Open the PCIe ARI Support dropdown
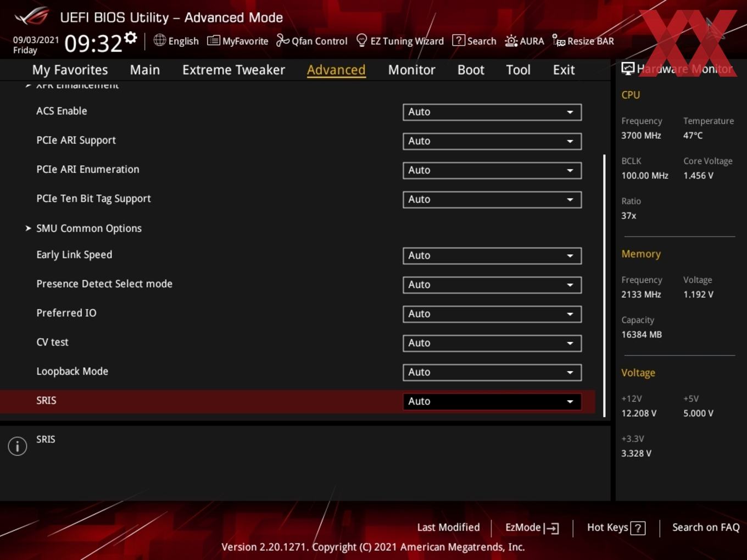The width and height of the screenshot is (747, 560). pos(492,141)
